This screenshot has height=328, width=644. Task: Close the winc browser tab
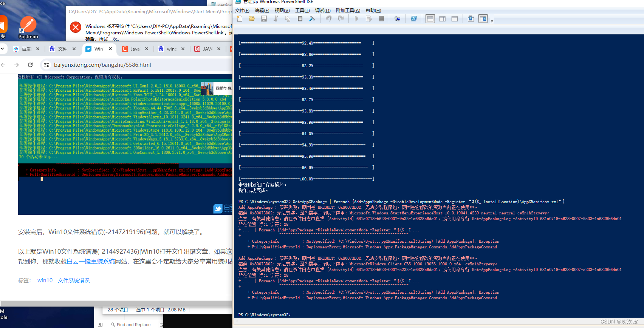click(183, 49)
